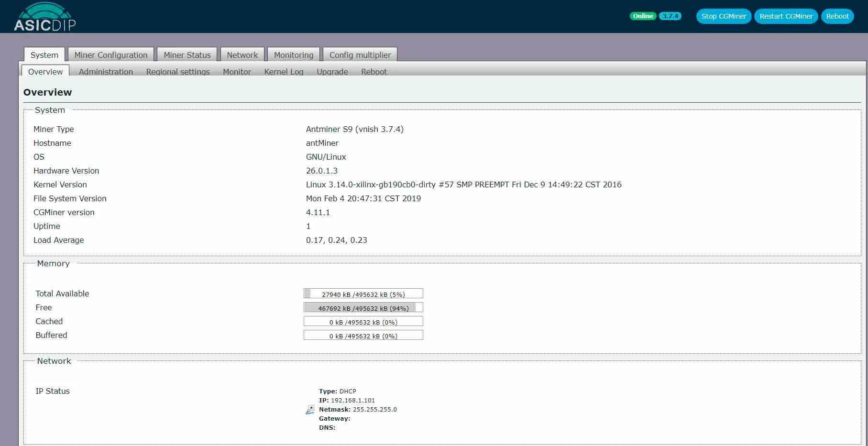Click the network interface icon beside IP Status

310,410
